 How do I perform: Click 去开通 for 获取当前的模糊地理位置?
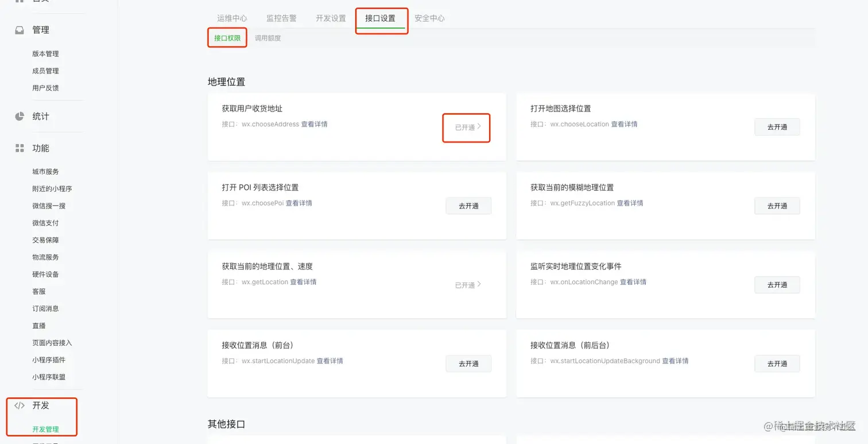(x=777, y=206)
